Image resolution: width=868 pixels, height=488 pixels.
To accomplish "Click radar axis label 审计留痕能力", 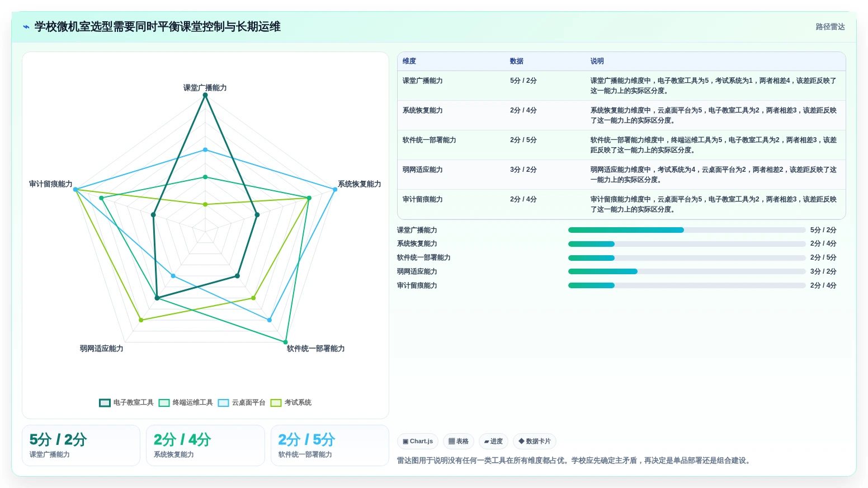I will pyautogui.click(x=51, y=184).
